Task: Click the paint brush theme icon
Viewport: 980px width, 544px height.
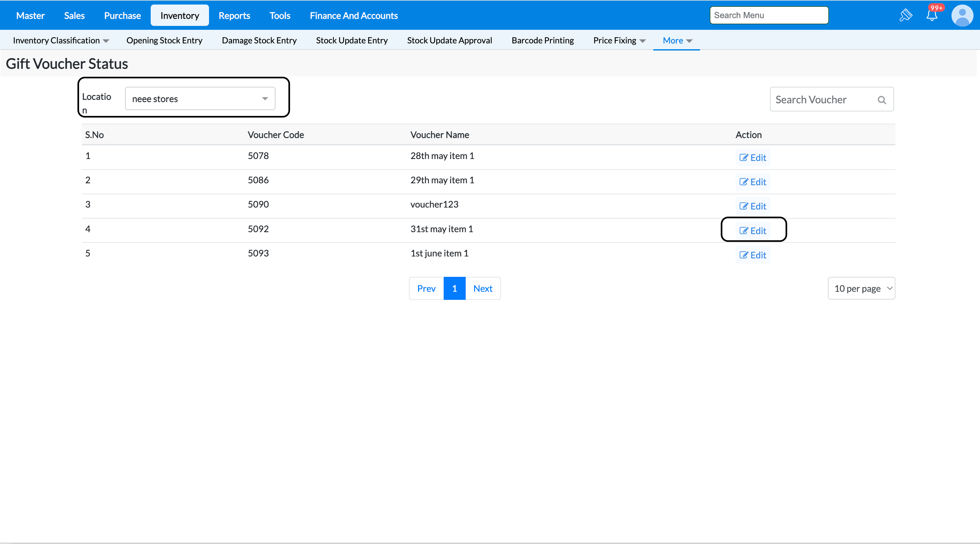Action: [x=906, y=16]
